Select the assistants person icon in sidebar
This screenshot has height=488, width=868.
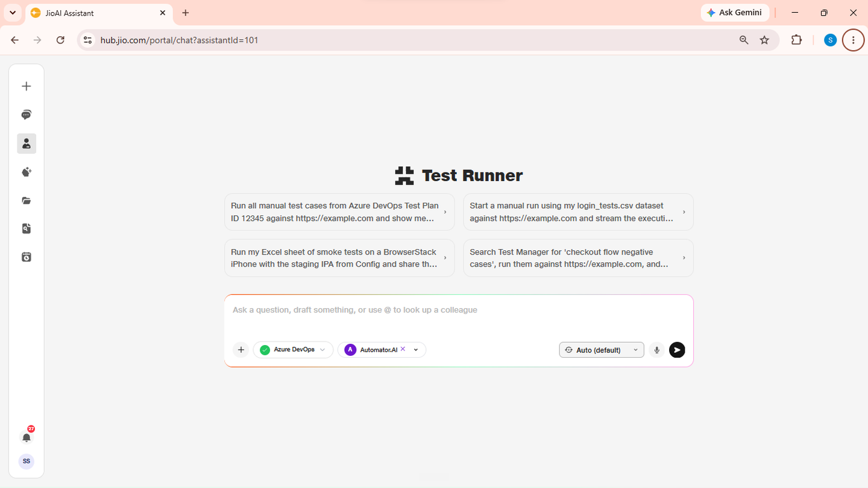27,144
